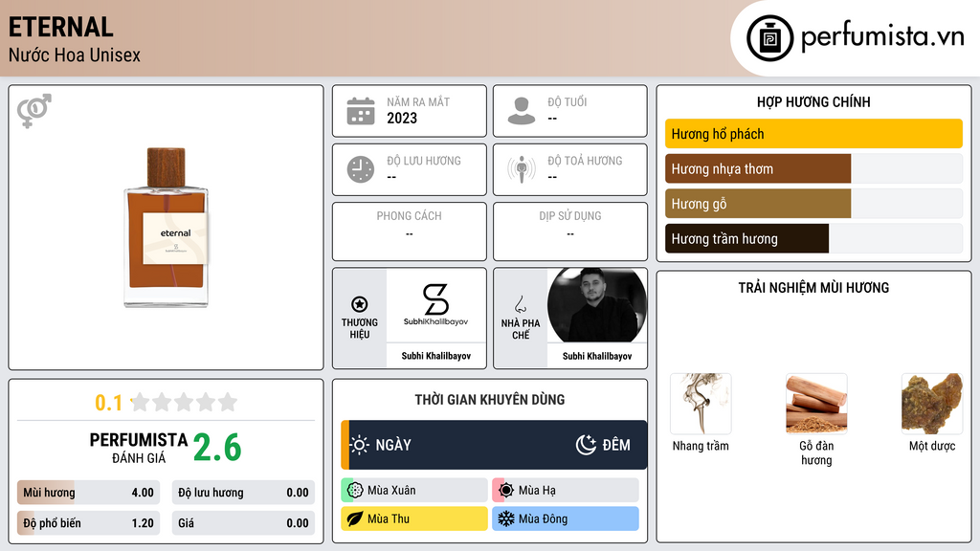Image resolution: width=980 pixels, height=551 pixels.
Task: Click the eternal perfume bottle image
Action: pyautogui.click(x=167, y=228)
